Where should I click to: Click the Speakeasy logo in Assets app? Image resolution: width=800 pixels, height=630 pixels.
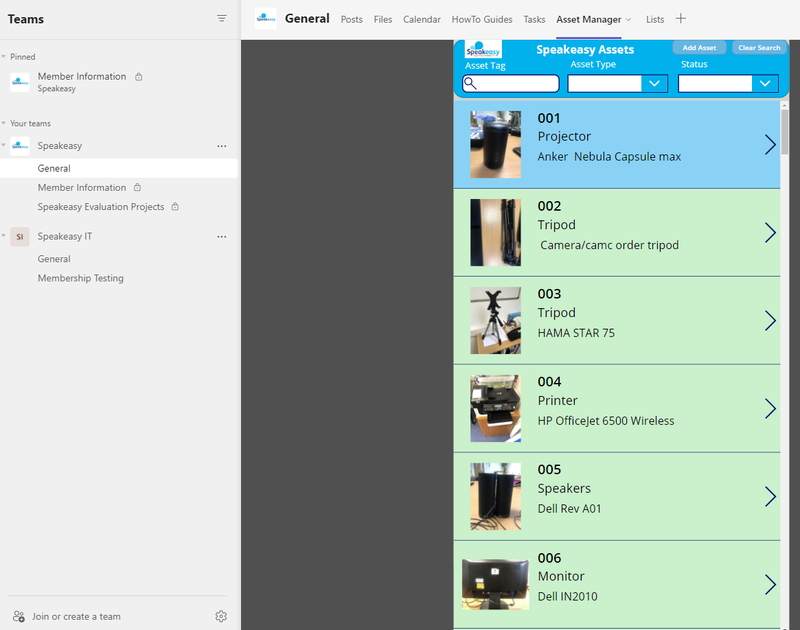point(483,50)
